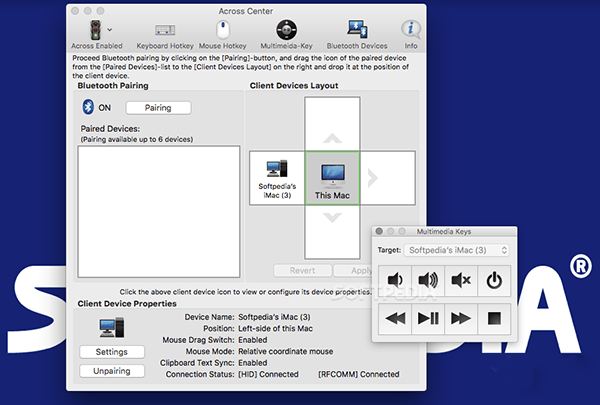This screenshot has height=405, width=600.
Task: Click the '[RFCOMM] Connected' status text
Action: pos(359,374)
